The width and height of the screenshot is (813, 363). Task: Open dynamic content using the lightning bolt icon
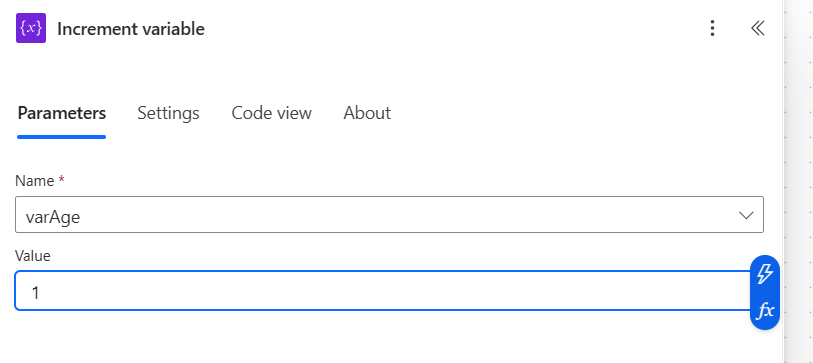tap(765, 274)
